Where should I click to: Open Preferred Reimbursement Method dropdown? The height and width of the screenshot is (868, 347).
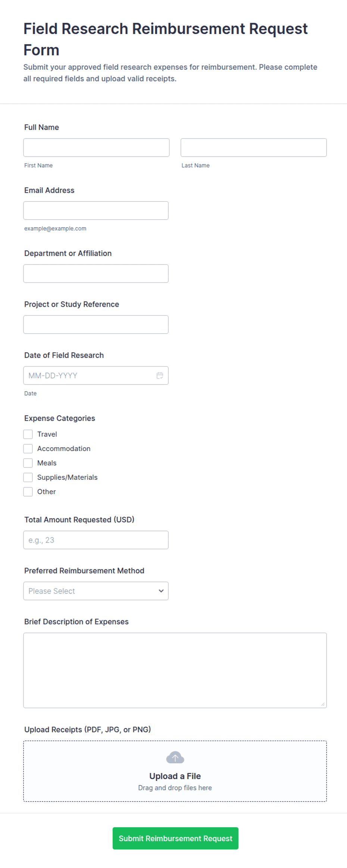click(96, 591)
